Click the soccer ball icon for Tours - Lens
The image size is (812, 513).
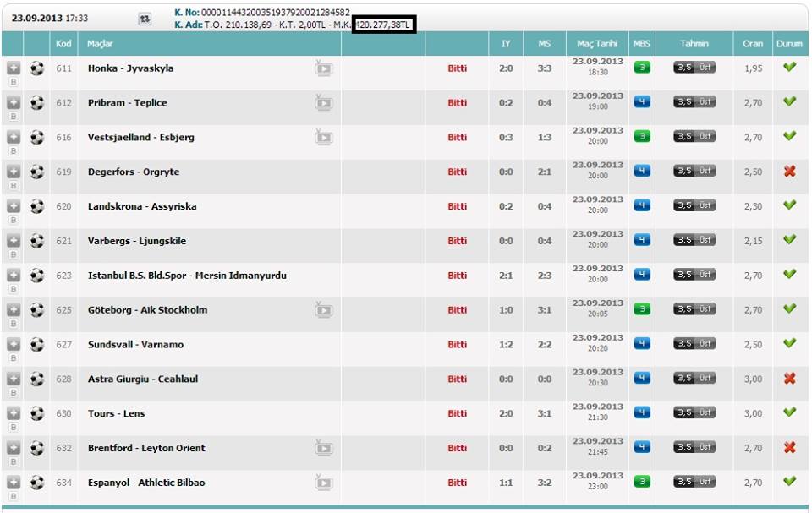point(36,413)
